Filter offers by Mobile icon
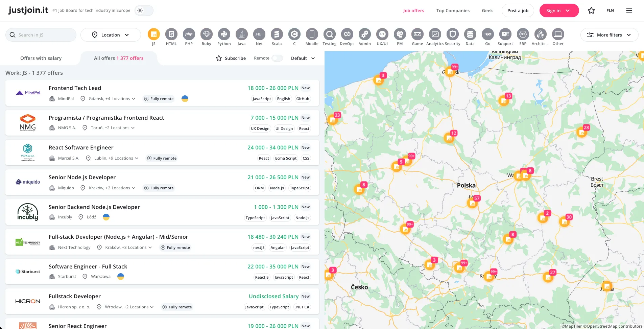Viewport: 644px width, 329px height. [x=312, y=34]
